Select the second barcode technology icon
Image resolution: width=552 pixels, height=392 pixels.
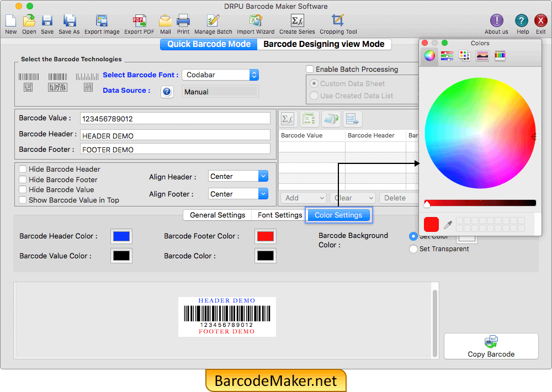(x=58, y=82)
